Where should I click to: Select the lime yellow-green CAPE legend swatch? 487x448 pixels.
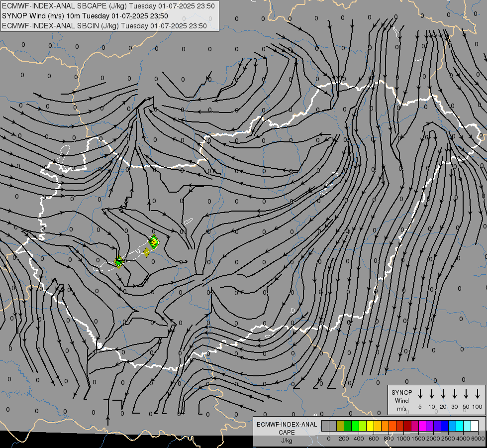[x=363, y=426]
